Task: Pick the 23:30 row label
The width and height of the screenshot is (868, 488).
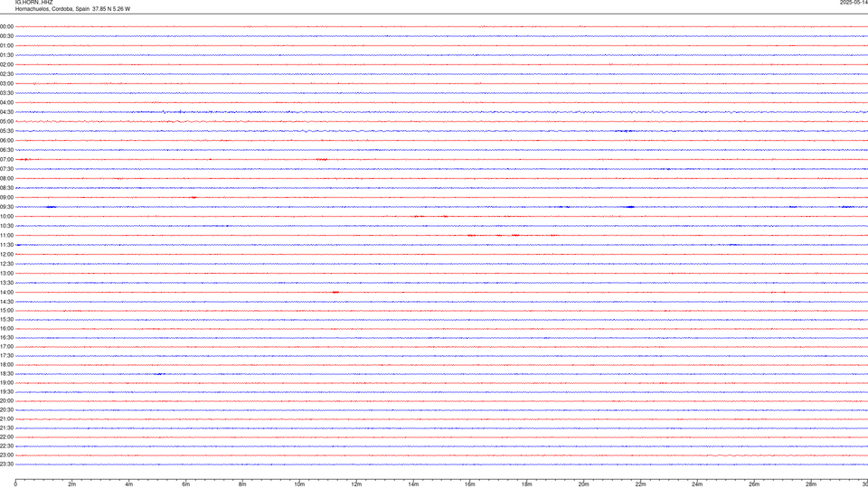Action: (6, 465)
